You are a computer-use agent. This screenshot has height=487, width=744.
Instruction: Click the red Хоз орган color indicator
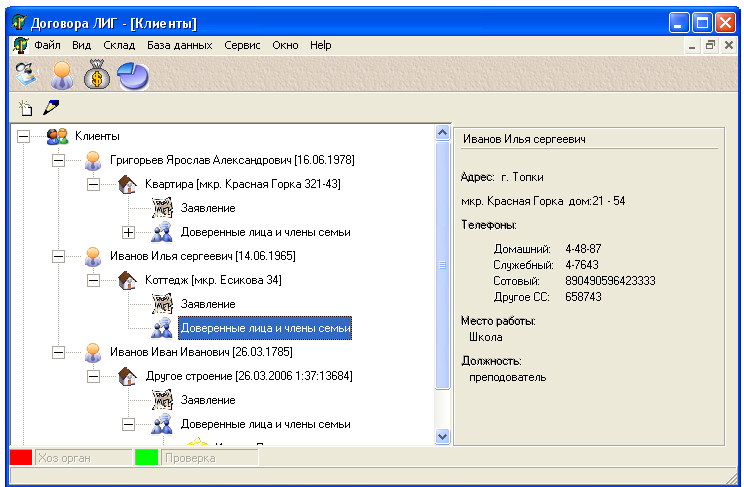point(21,458)
